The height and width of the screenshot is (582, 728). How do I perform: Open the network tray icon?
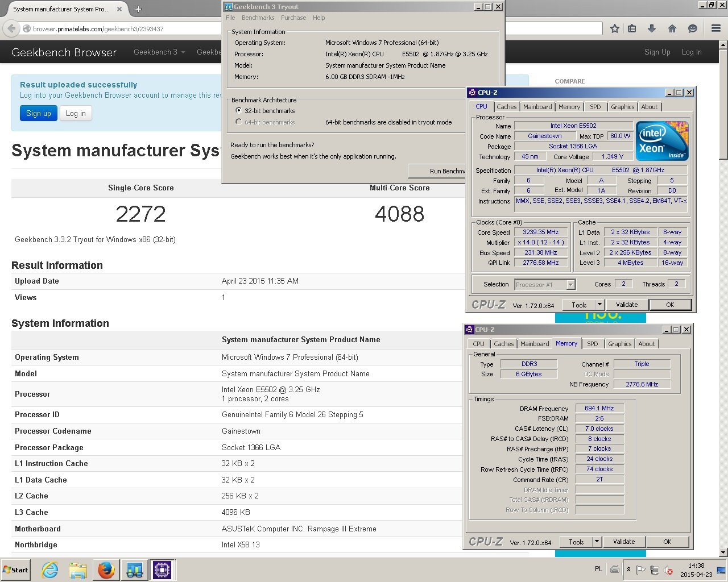point(655,570)
